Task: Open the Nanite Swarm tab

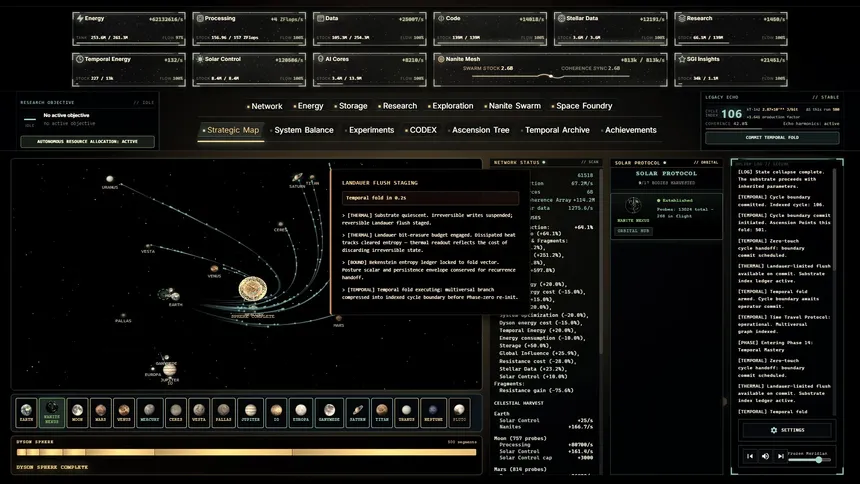Action: pos(512,106)
